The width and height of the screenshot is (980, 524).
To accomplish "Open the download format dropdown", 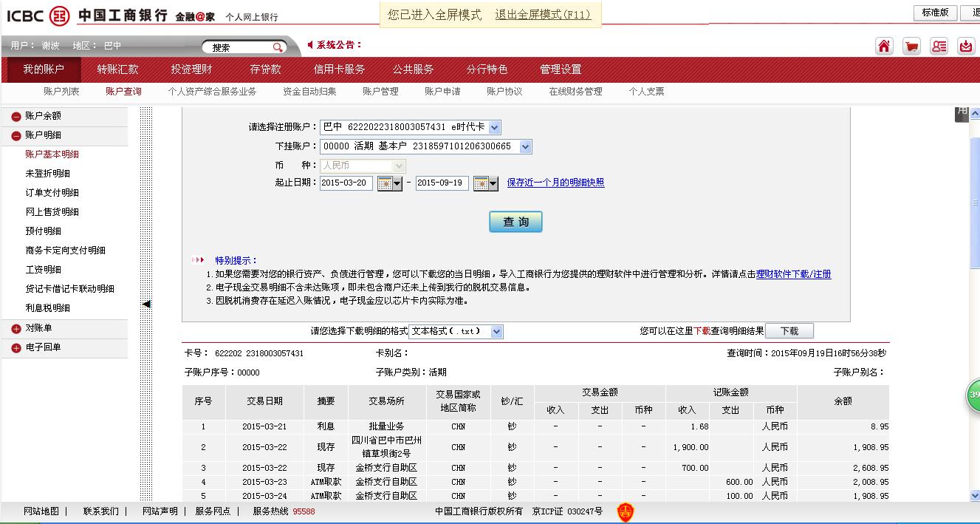I will 497,332.
